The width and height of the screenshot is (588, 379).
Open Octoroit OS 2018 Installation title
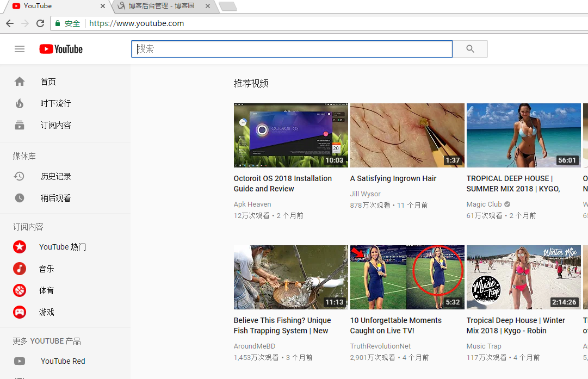point(283,184)
